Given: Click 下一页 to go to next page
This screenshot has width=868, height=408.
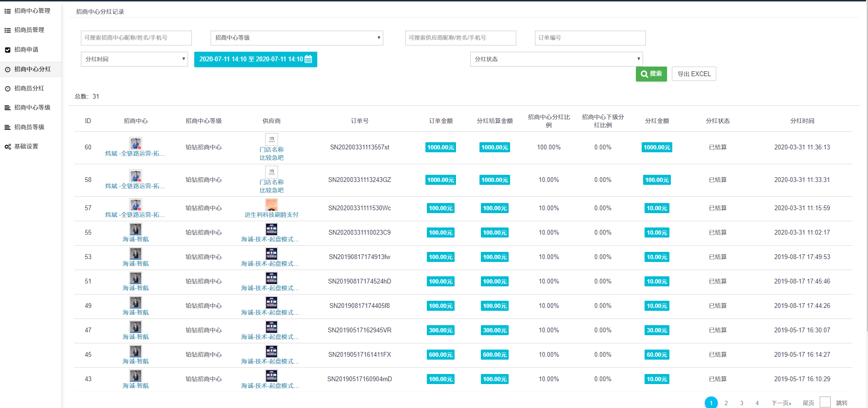Looking at the screenshot, I should [781, 403].
